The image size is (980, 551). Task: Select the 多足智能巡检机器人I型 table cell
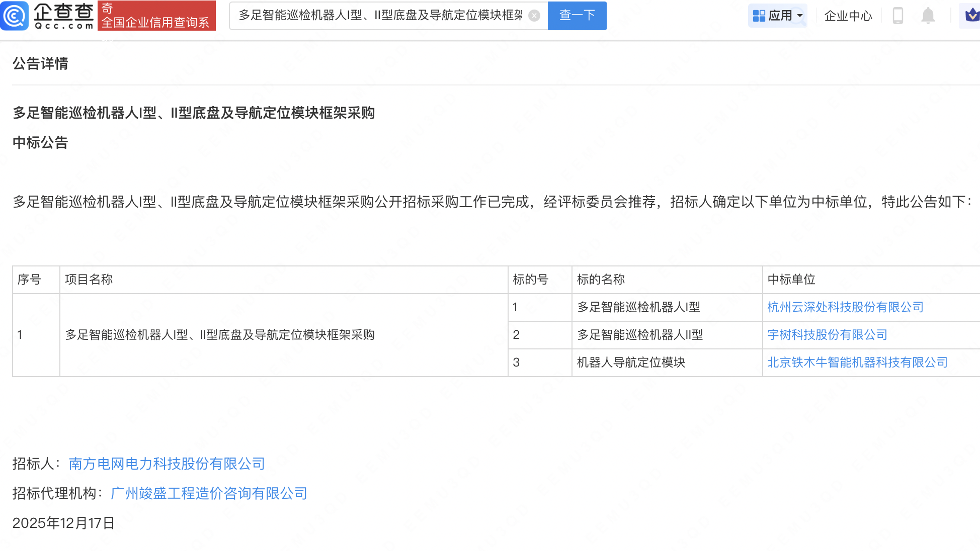coord(639,307)
